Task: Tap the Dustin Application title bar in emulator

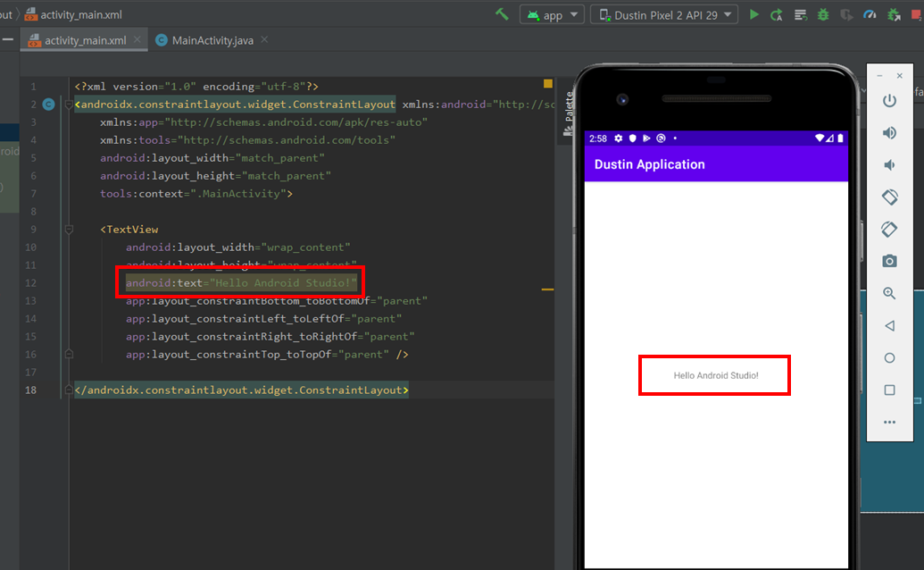Action: point(716,164)
